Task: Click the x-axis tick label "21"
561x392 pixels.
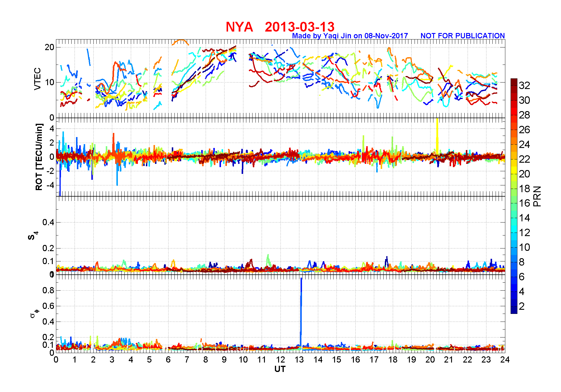Action: click(x=449, y=360)
